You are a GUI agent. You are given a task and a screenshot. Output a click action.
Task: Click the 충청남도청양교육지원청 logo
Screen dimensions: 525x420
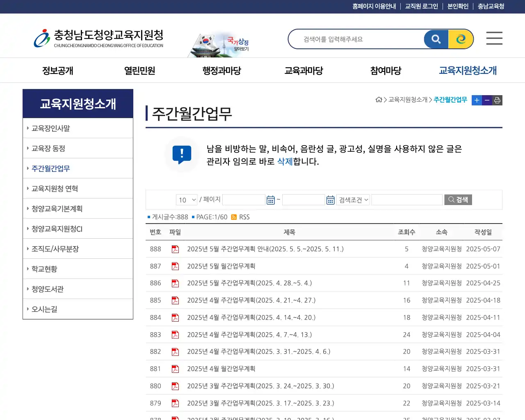98,38
